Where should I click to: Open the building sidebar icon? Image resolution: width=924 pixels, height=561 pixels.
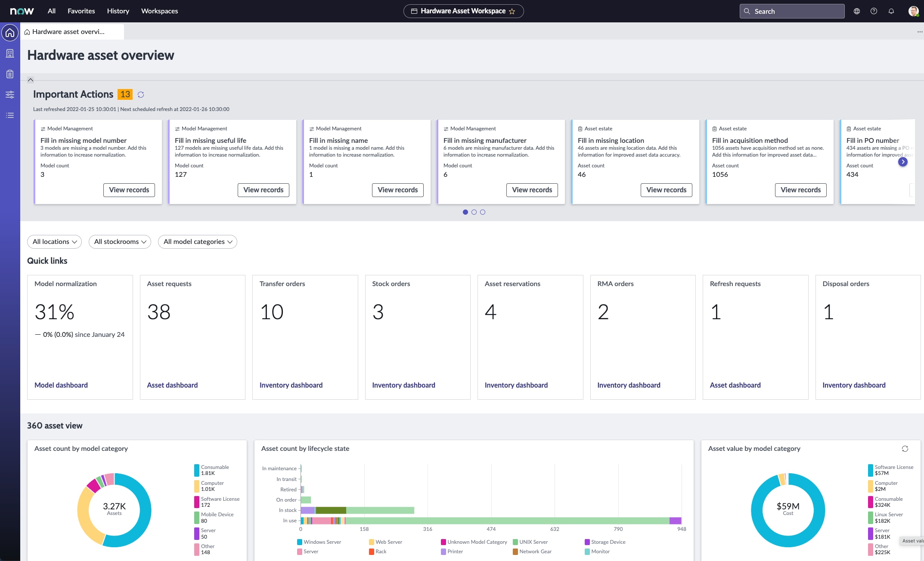click(x=10, y=53)
